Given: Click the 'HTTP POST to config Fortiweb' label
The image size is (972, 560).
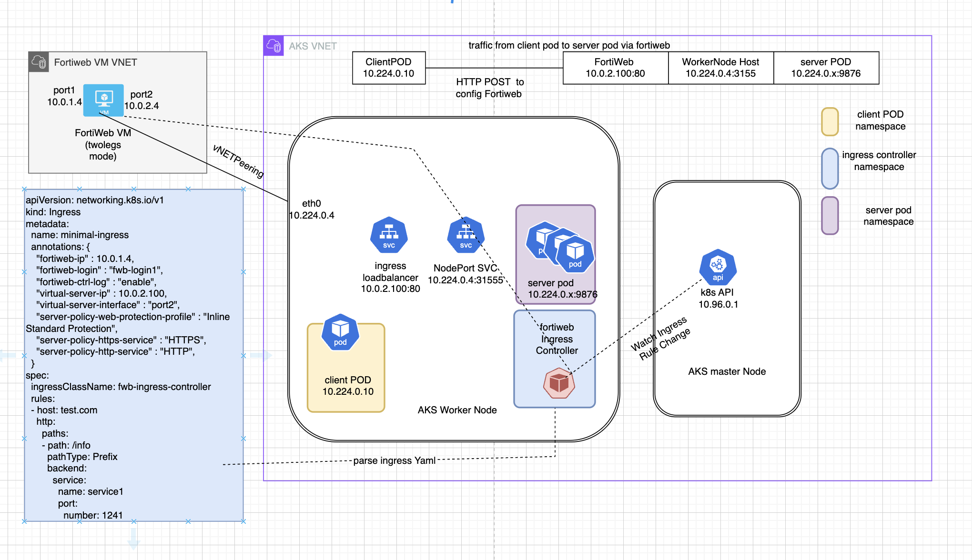Looking at the screenshot, I should 489,88.
